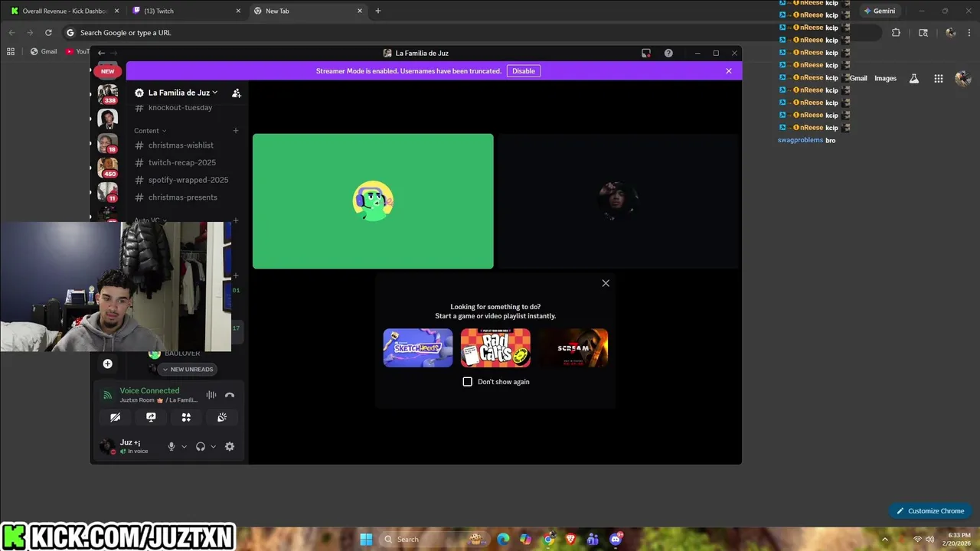
Task: Close the Looking for something to do popup
Action: click(x=606, y=283)
